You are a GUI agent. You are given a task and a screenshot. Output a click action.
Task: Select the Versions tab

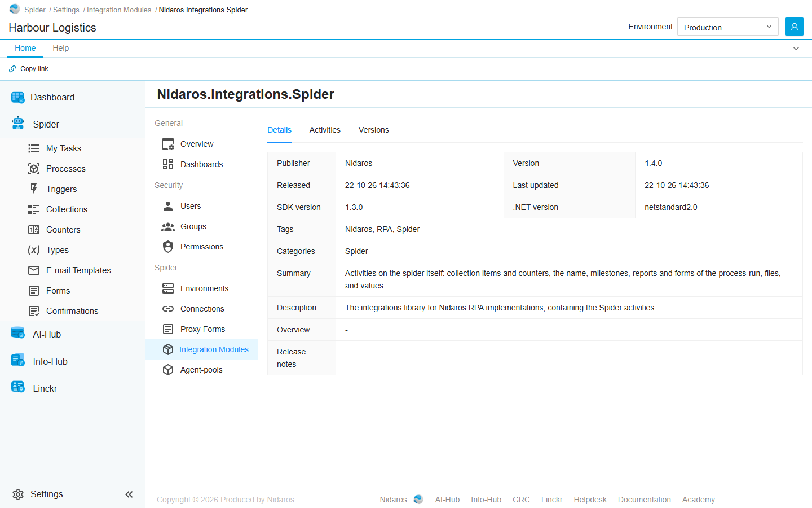click(x=374, y=130)
